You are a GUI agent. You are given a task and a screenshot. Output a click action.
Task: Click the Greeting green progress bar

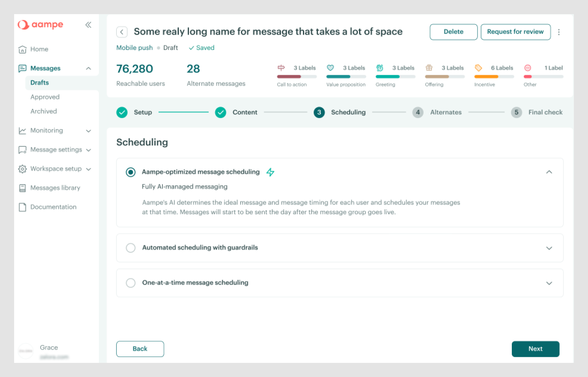click(395, 77)
